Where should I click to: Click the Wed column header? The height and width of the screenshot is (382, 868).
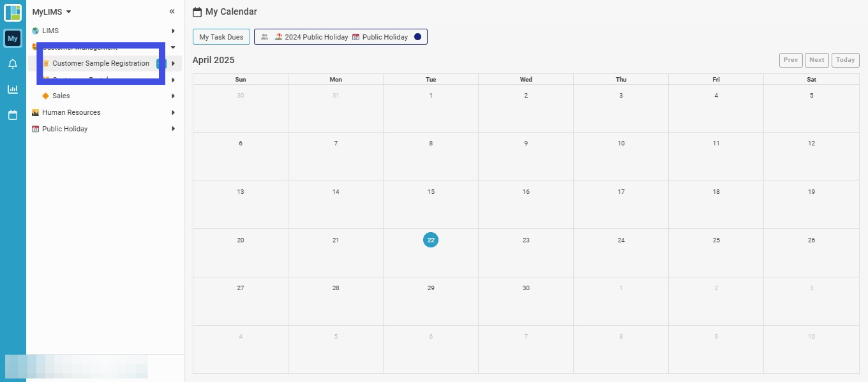point(526,79)
